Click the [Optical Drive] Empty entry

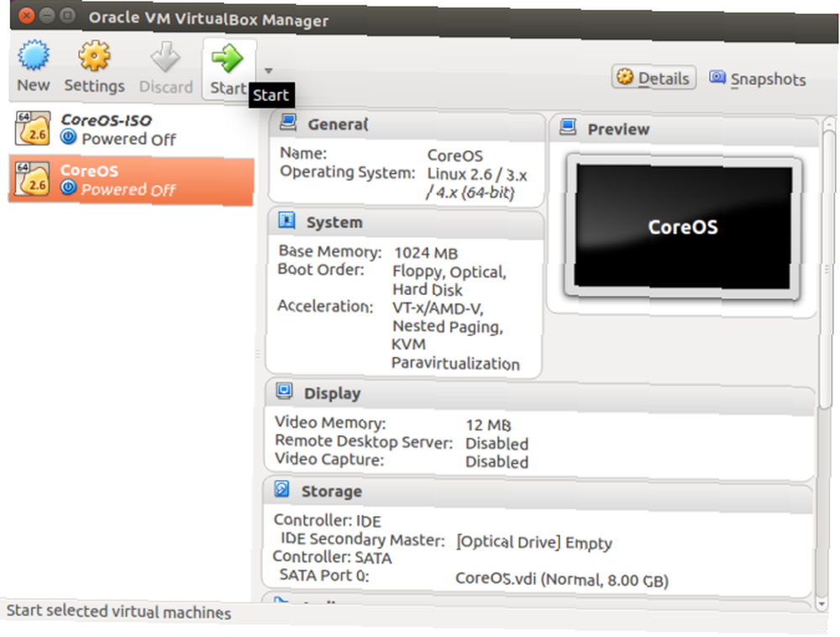click(x=534, y=543)
